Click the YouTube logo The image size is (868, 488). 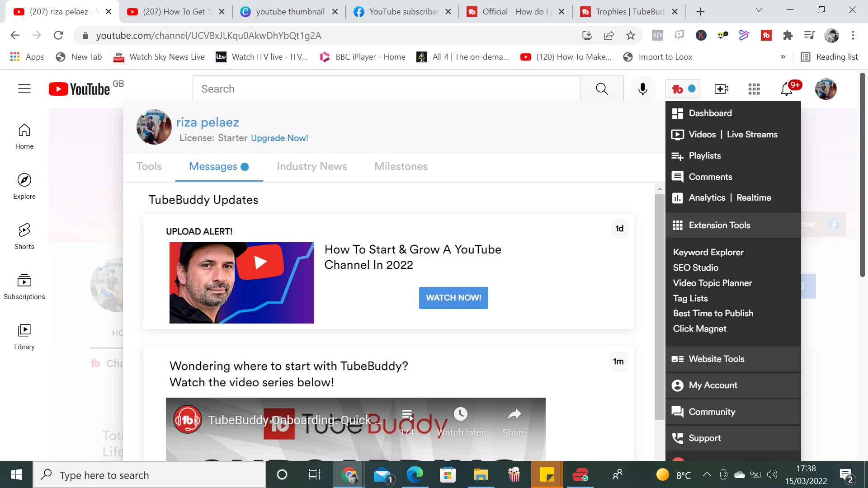point(80,89)
